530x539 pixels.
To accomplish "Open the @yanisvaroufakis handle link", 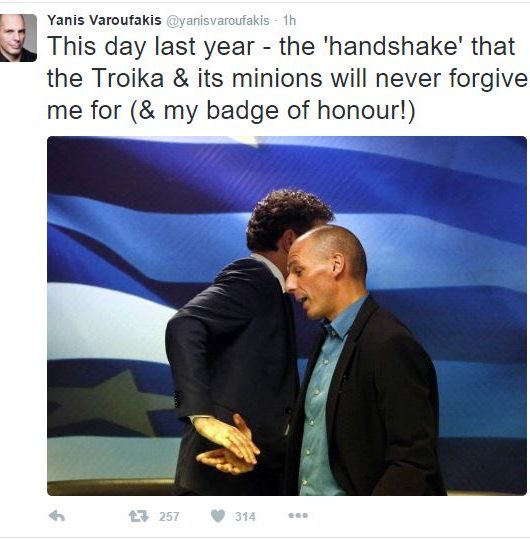I will [x=218, y=21].
